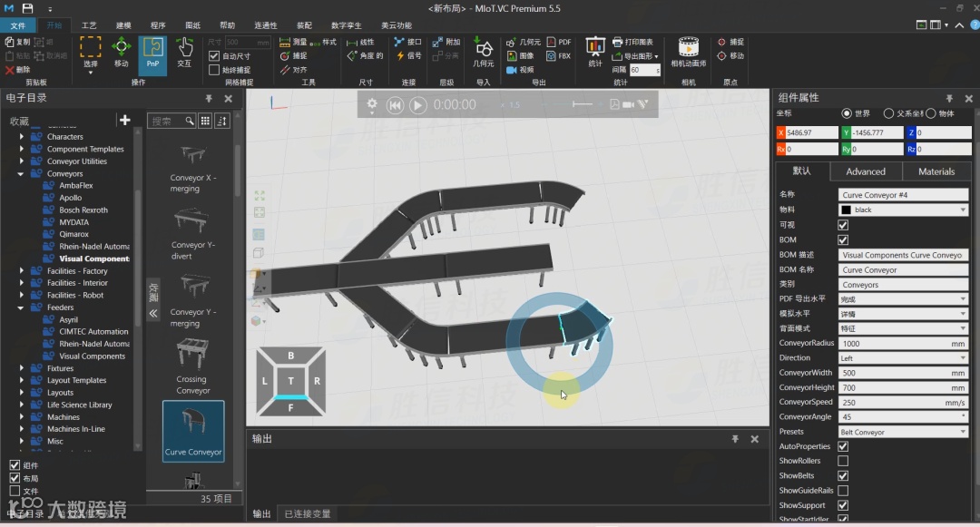Screen dimensions: 980x527
Task: Click the simulation settings gear icon
Action: coord(372,104)
